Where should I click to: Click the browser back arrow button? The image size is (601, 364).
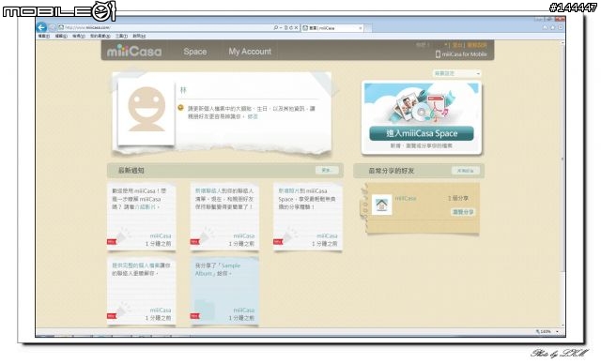tap(41, 27)
